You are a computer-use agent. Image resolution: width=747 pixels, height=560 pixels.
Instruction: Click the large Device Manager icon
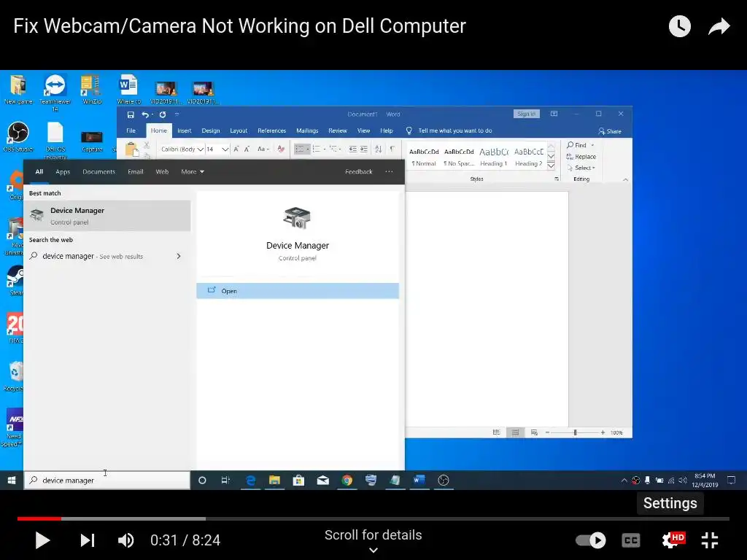click(x=297, y=218)
